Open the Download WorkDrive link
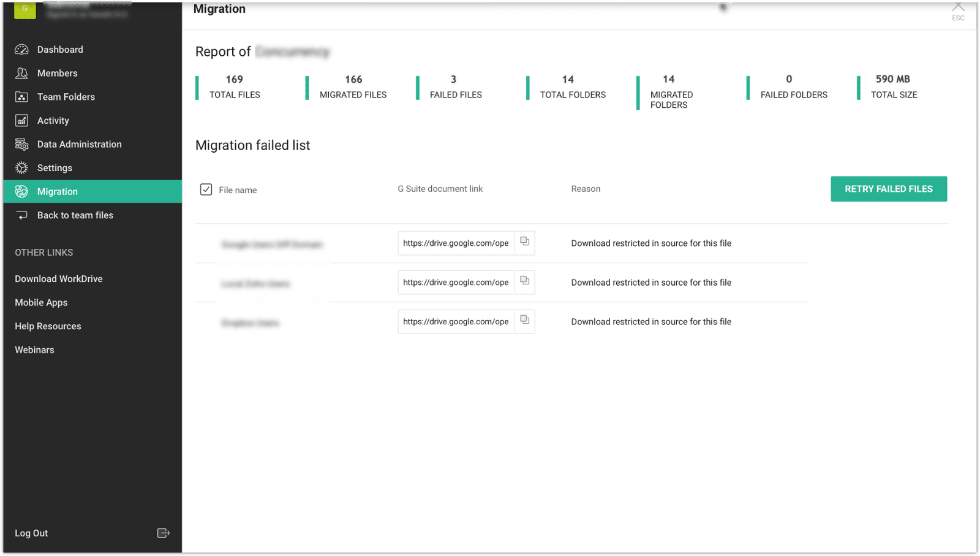The width and height of the screenshot is (980, 556). pyautogui.click(x=59, y=279)
